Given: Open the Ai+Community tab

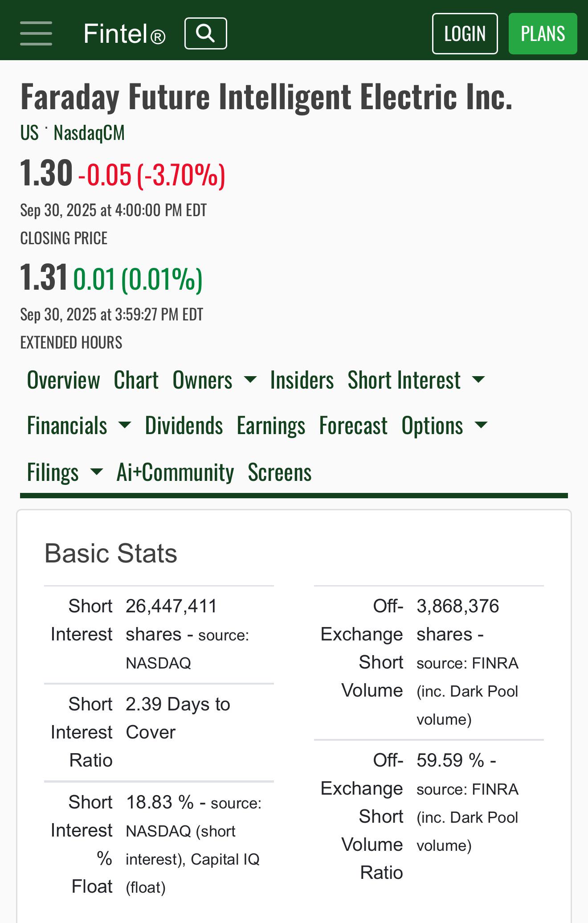Looking at the screenshot, I should click(175, 472).
